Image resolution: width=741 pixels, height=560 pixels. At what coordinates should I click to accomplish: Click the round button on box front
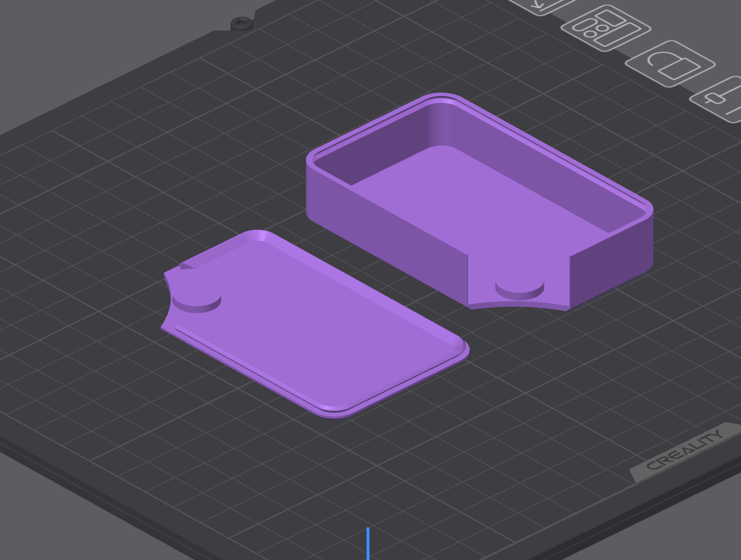click(x=520, y=289)
